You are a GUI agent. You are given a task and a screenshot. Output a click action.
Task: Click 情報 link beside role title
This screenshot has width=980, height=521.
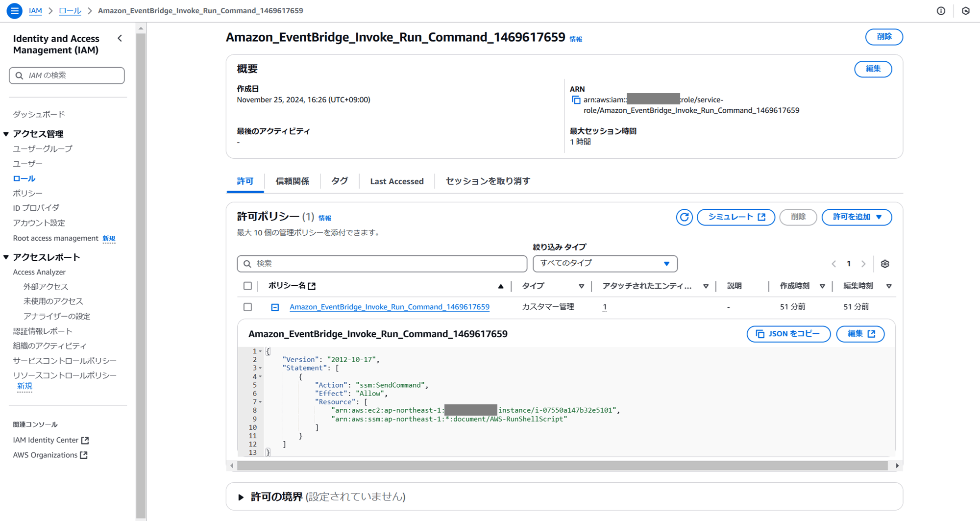[x=576, y=39]
